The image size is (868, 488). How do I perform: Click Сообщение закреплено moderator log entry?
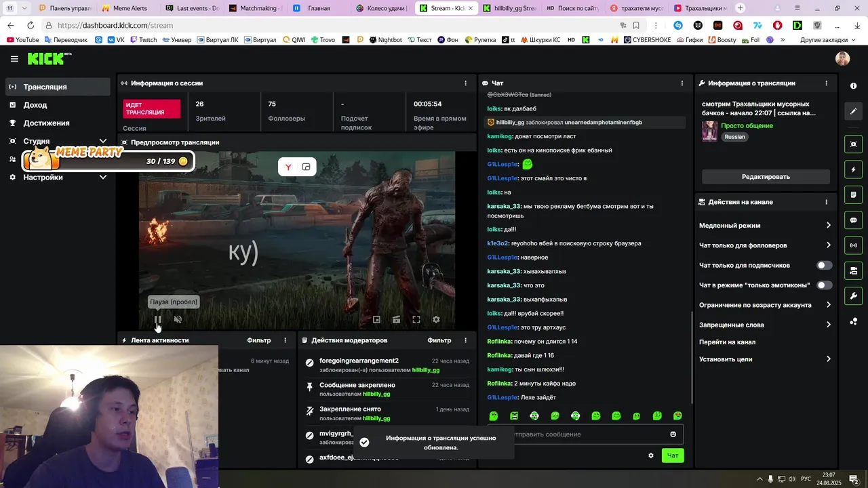pos(387,389)
